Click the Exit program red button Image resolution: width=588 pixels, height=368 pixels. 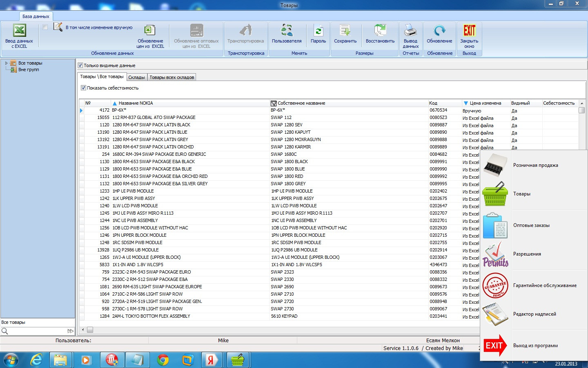pos(494,346)
